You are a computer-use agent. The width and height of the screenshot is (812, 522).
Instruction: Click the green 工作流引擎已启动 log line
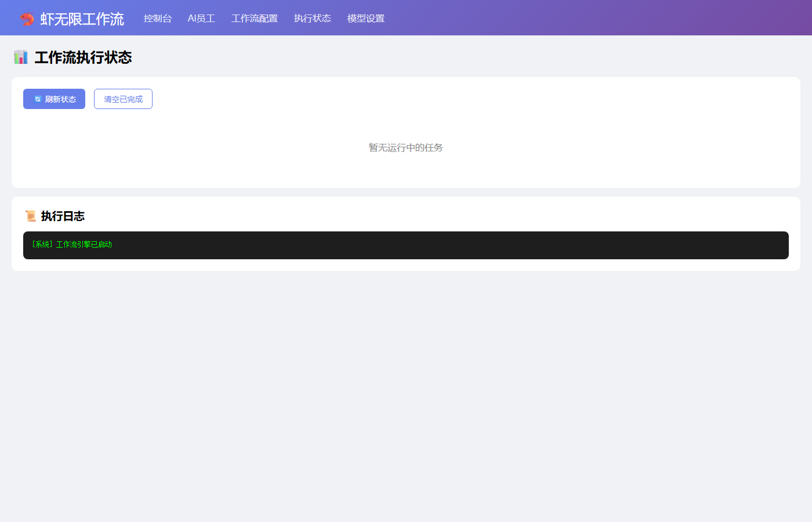(x=72, y=245)
